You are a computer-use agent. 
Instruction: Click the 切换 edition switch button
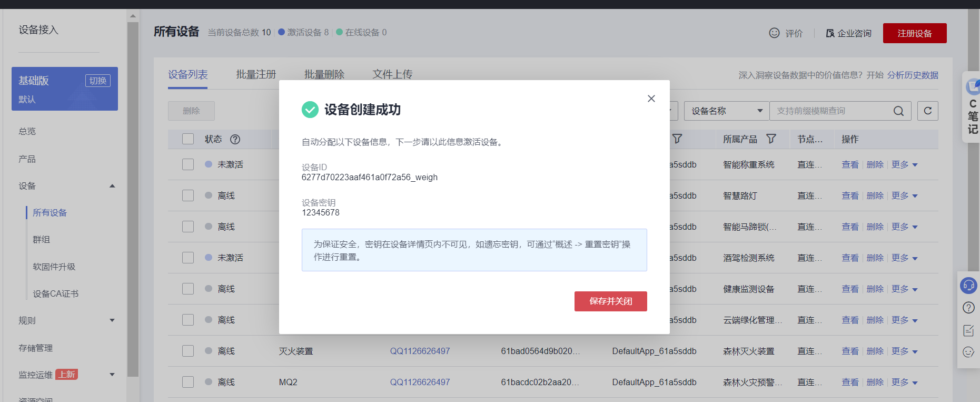pyautogui.click(x=98, y=81)
